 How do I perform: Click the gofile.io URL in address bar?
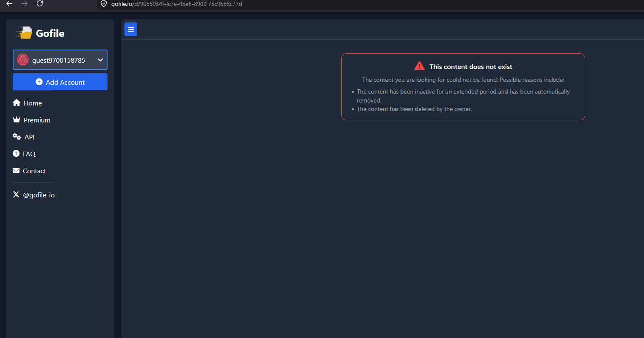tap(177, 4)
